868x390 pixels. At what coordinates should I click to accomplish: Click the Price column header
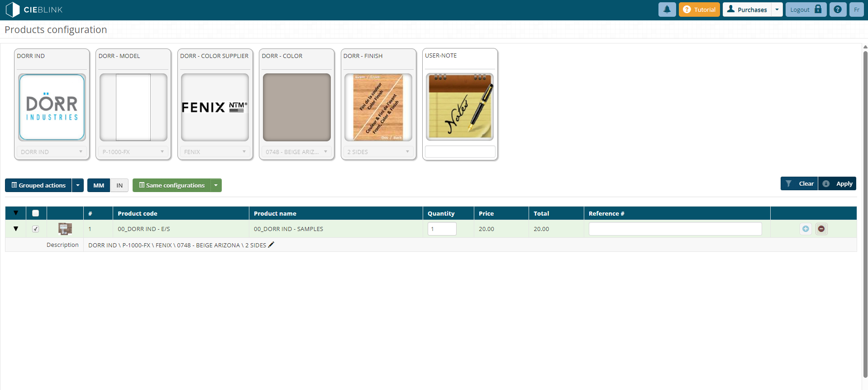click(501, 213)
